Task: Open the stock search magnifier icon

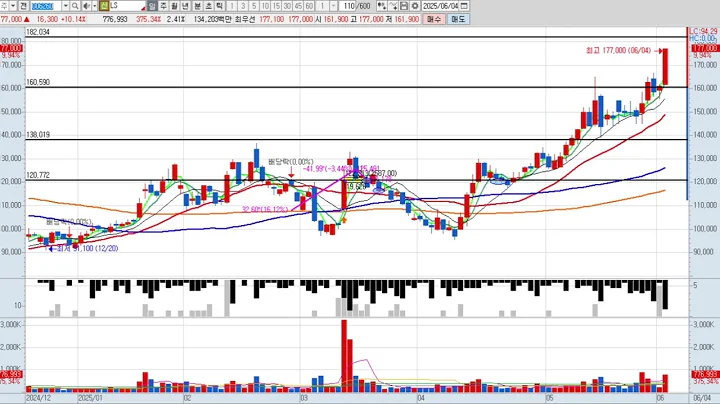Action: [75, 6]
